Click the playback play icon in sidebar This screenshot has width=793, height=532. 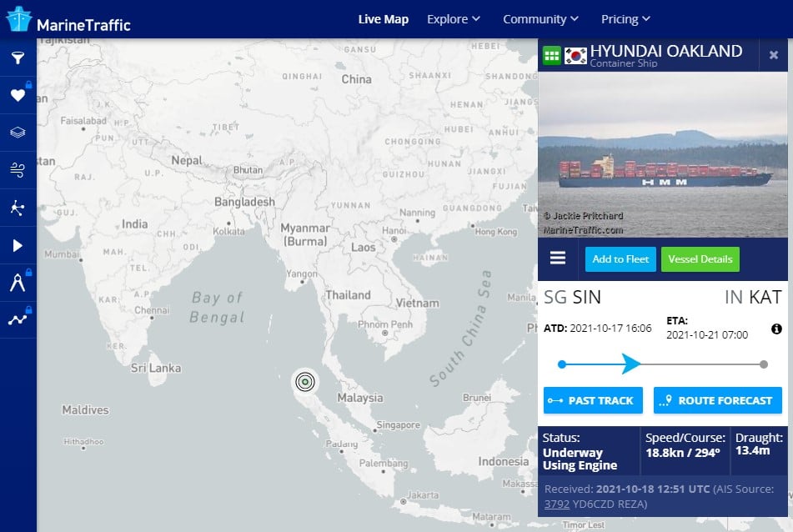[18, 245]
